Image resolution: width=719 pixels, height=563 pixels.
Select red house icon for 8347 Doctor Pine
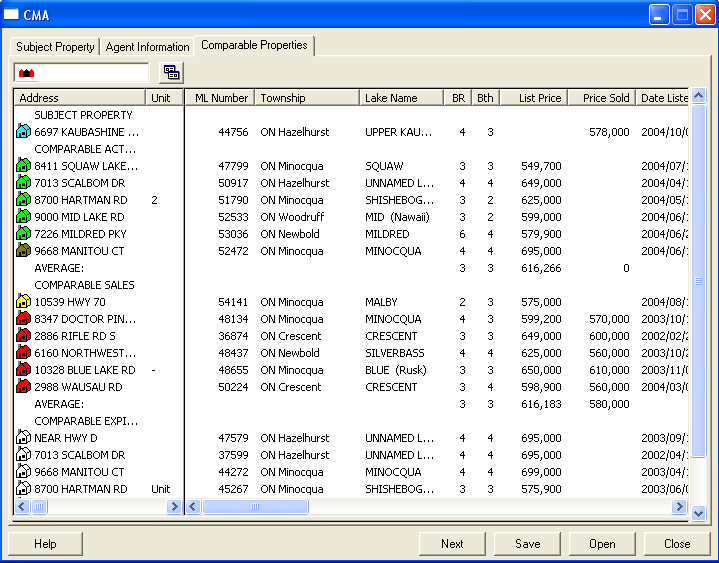[23, 319]
